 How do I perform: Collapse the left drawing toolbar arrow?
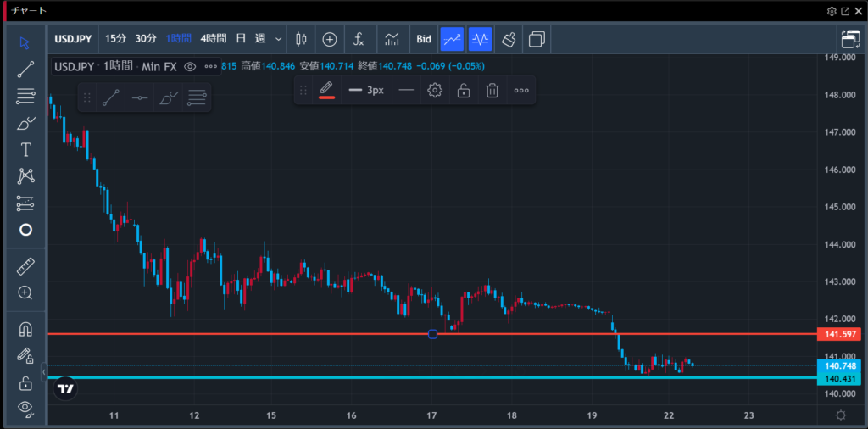44,372
